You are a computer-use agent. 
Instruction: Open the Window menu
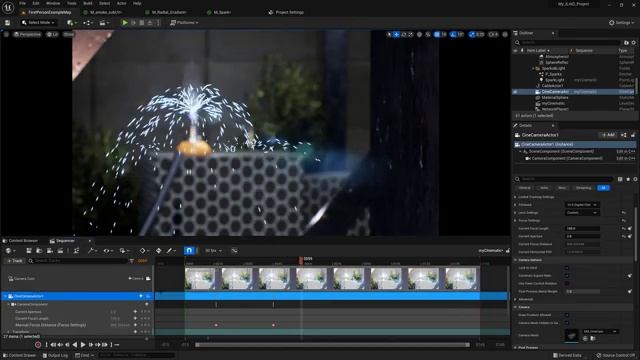pos(53,3)
